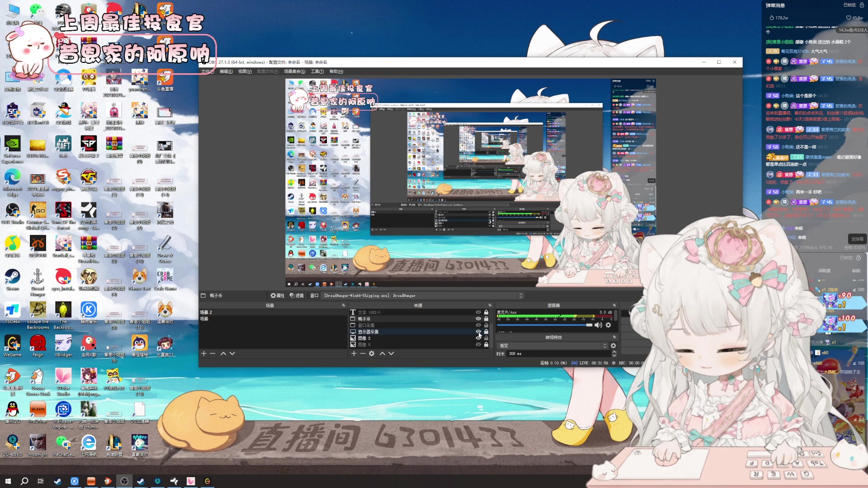Click add source plus button
Image resolution: width=868 pixels, height=488 pixels.
[x=354, y=353]
